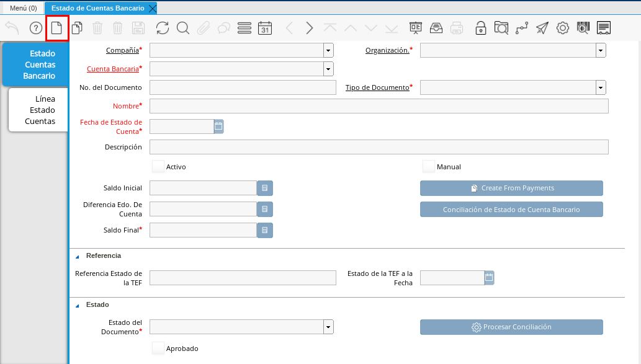Open the Cuenta Bancaria dropdown arrow
The height and width of the screenshot is (364, 641).
pyautogui.click(x=328, y=69)
